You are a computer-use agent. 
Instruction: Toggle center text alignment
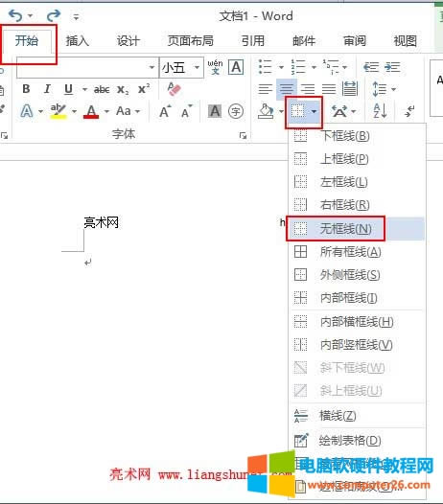coord(287,89)
